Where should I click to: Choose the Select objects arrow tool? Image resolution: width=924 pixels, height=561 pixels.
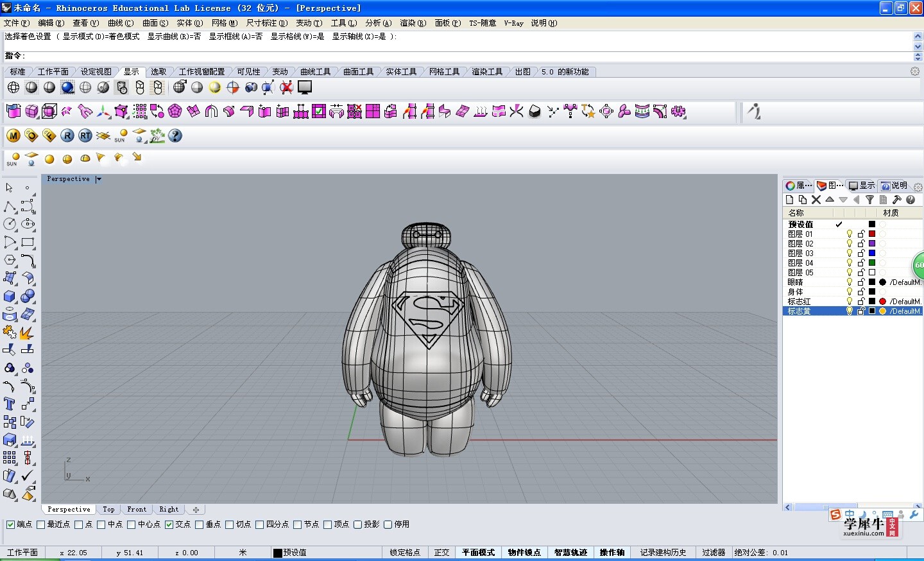(x=9, y=188)
